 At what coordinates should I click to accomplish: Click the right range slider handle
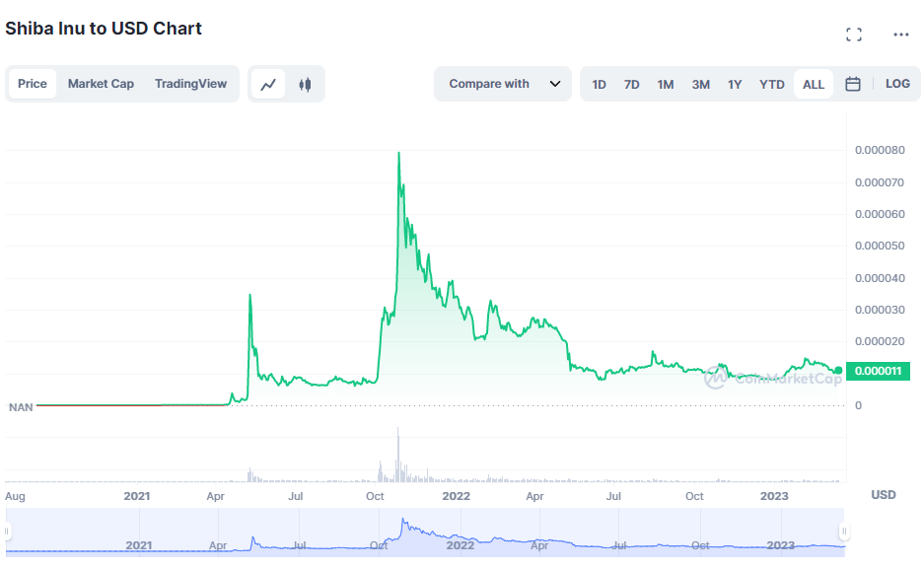(844, 532)
